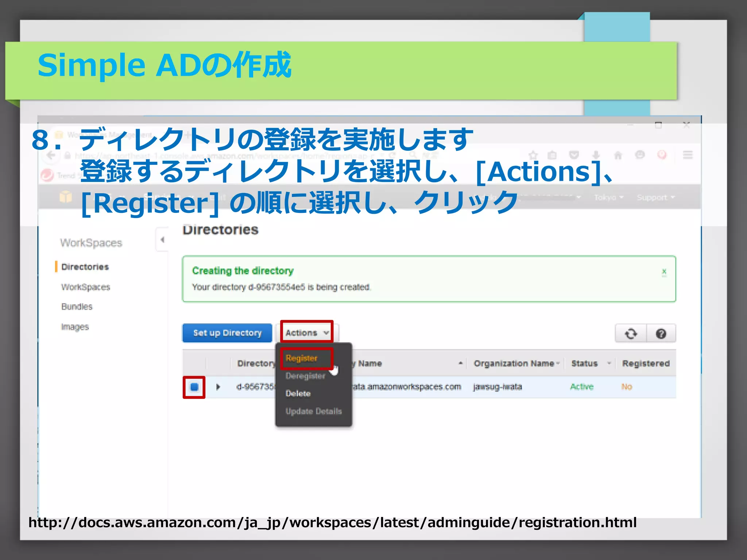Choose Update Details from Actions menu
This screenshot has width=747, height=560.
[313, 411]
